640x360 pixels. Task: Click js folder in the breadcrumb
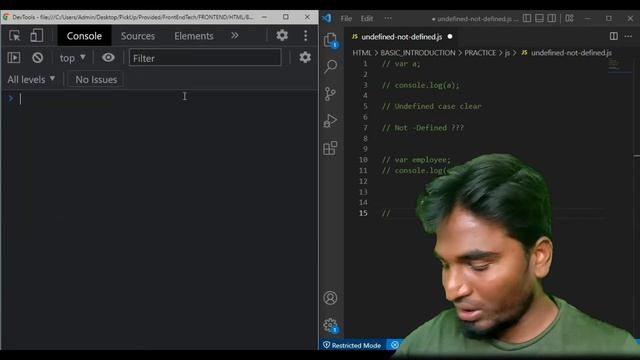[x=507, y=53]
